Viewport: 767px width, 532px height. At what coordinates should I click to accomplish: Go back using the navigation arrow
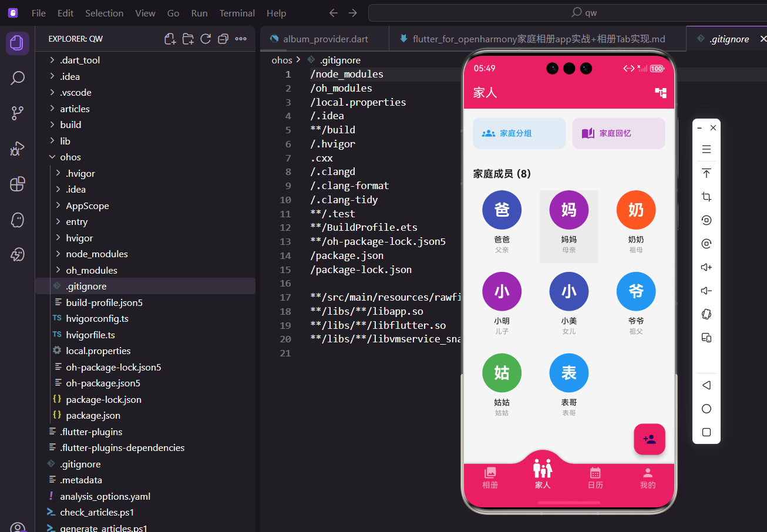pyautogui.click(x=334, y=13)
